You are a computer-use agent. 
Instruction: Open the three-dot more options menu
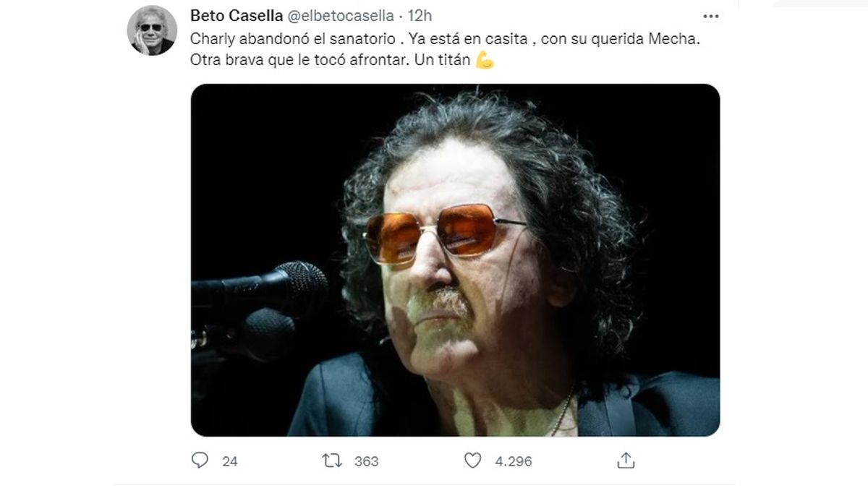click(711, 15)
